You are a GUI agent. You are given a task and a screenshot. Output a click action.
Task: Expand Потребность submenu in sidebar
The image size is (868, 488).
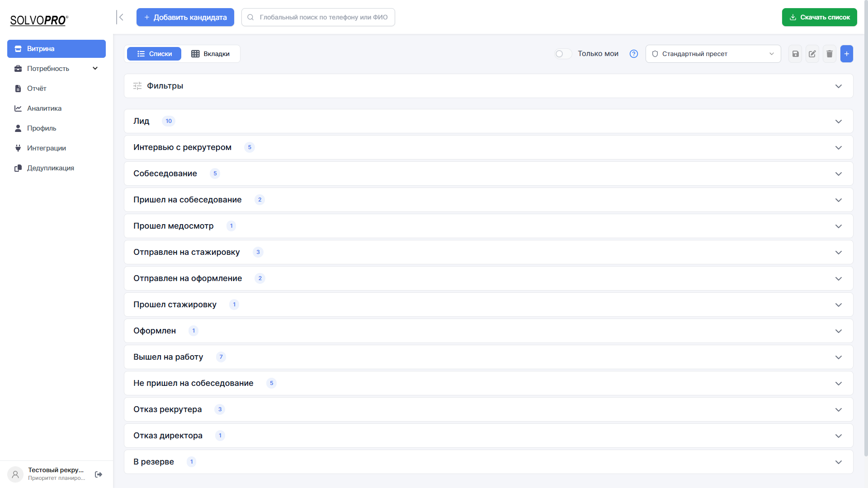pyautogui.click(x=57, y=69)
